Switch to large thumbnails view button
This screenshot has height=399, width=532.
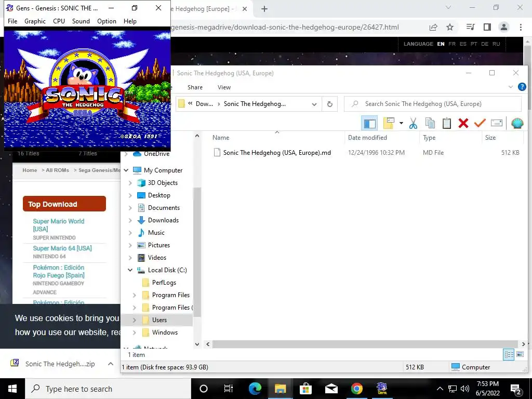520,354
